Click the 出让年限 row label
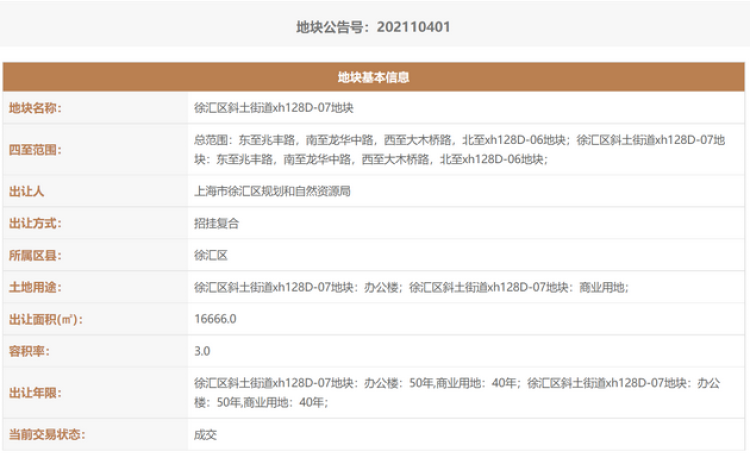750x464 pixels. 35,393
